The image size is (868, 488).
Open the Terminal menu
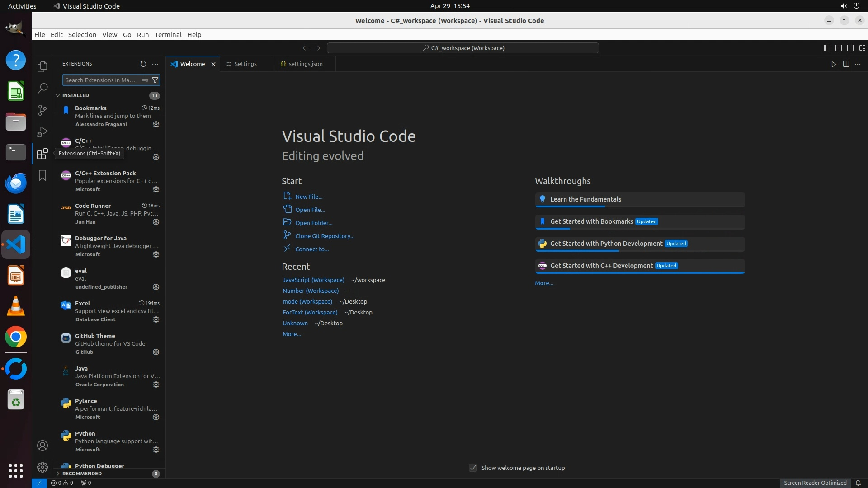click(168, 35)
